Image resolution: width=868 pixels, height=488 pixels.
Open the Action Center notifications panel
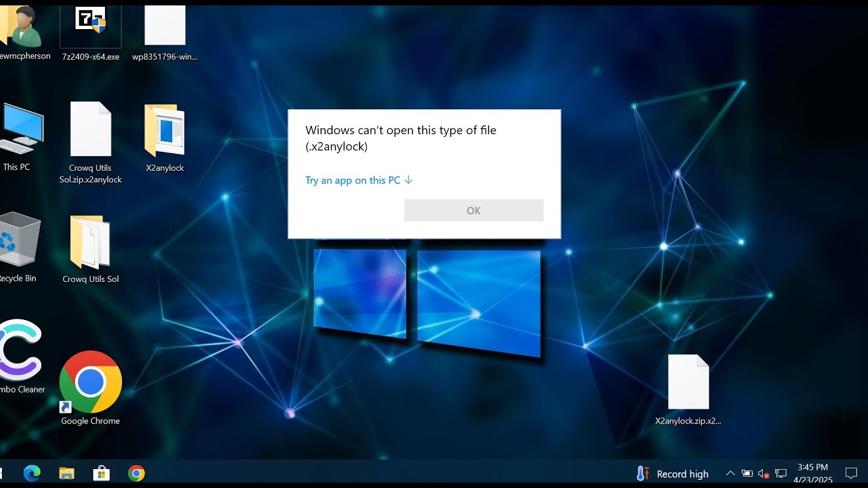pos(851,474)
